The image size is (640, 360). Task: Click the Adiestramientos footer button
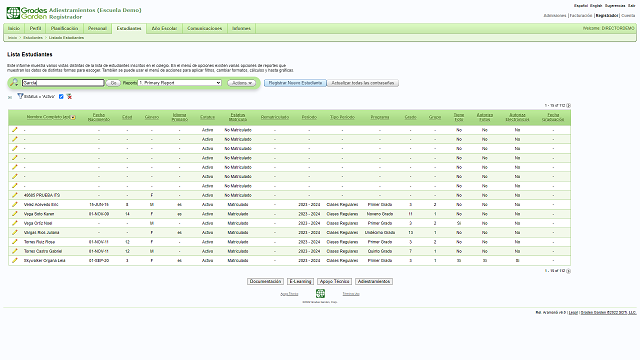click(x=374, y=281)
